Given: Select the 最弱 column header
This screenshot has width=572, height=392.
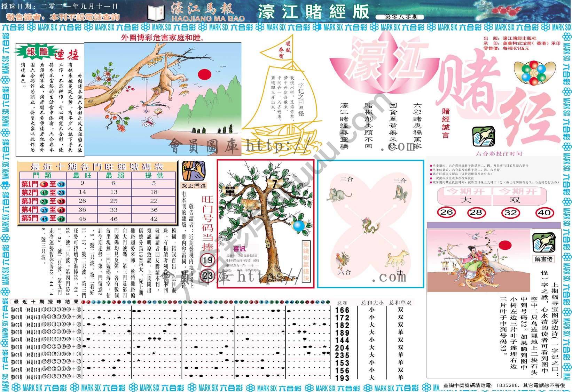Looking at the screenshot, I should 114,175.
